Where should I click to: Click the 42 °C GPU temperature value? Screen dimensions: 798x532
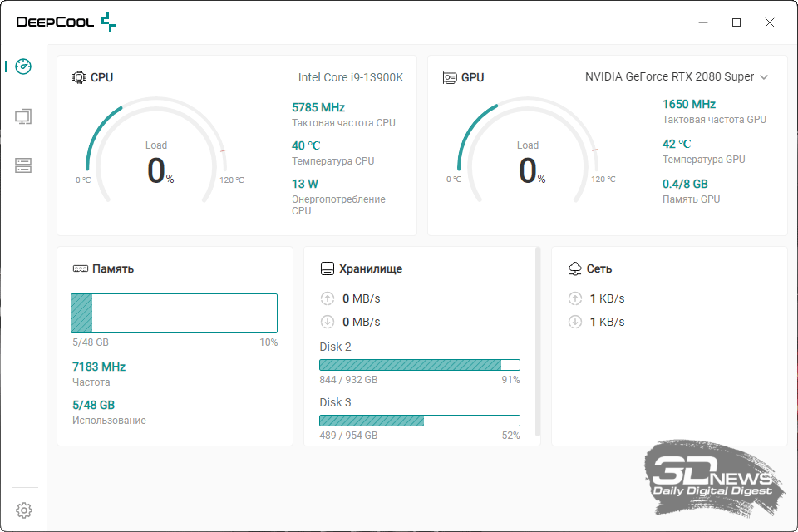[x=677, y=144]
